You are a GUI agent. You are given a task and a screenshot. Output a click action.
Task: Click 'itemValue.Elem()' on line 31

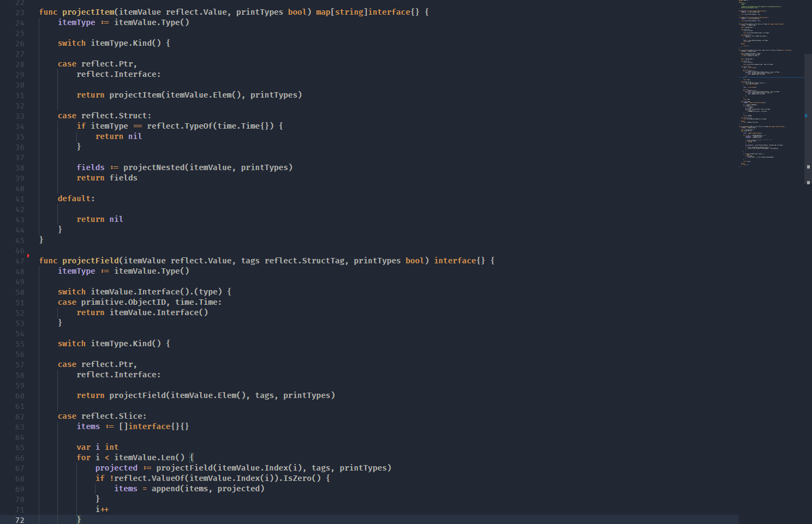pyautogui.click(x=204, y=95)
